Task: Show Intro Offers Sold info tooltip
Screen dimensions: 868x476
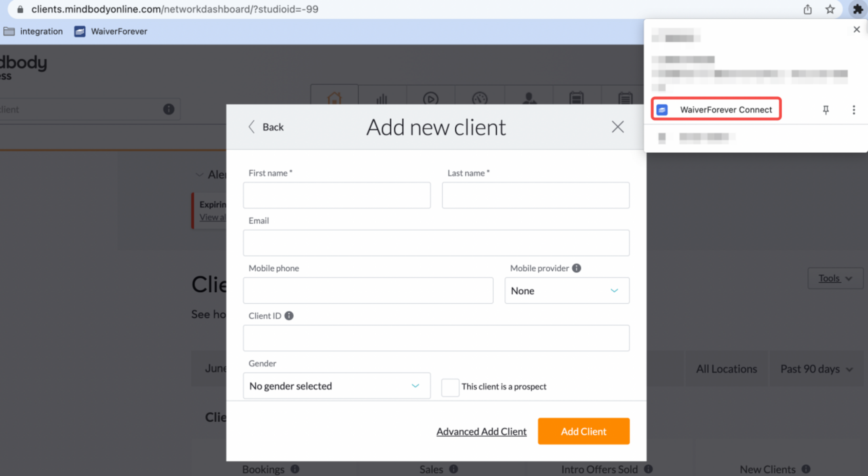Action: (648, 469)
